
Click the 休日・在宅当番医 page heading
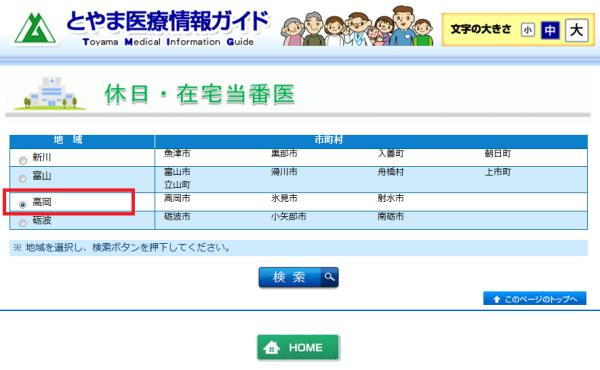tap(199, 94)
